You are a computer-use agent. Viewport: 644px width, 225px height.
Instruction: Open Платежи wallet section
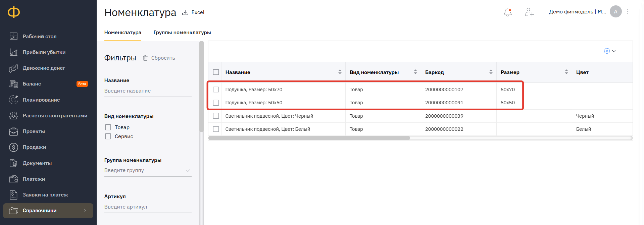tap(34, 179)
